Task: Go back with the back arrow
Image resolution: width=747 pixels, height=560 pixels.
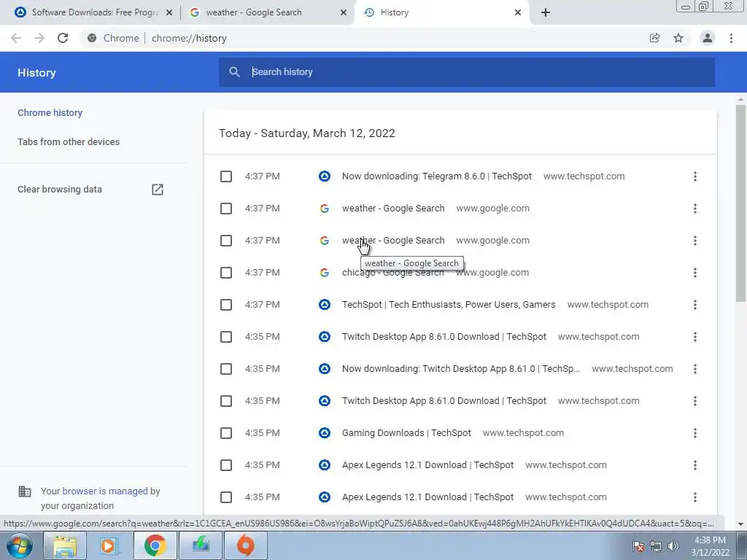Action: click(x=16, y=38)
